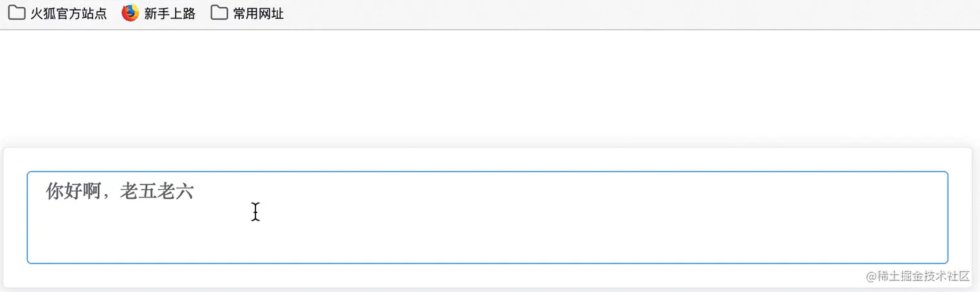Place cursor before 你 at text start

[x=46, y=192]
